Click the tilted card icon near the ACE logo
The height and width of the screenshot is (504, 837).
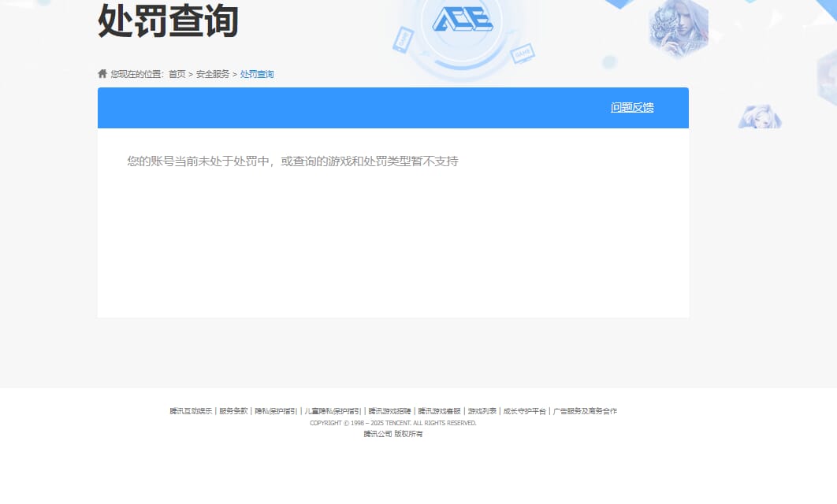coord(404,40)
